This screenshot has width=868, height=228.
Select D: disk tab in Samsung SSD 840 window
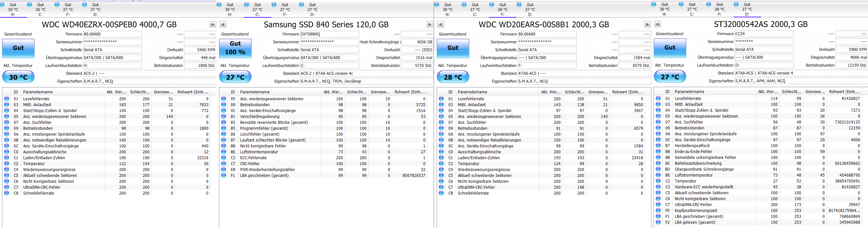pyautogui.click(x=313, y=9)
